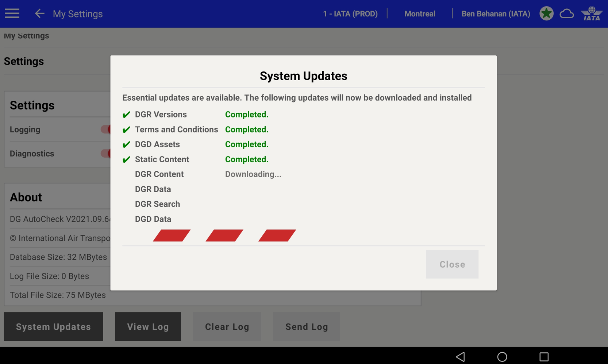This screenshot has width=608, height=364.
Task: Tap the Android recent apps square
Action: [544, 356]
